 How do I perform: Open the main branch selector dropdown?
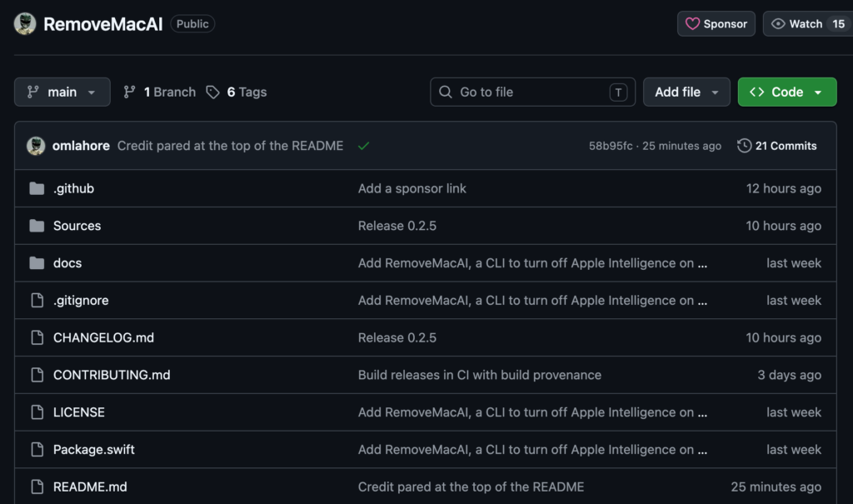(x=62, y=92)
